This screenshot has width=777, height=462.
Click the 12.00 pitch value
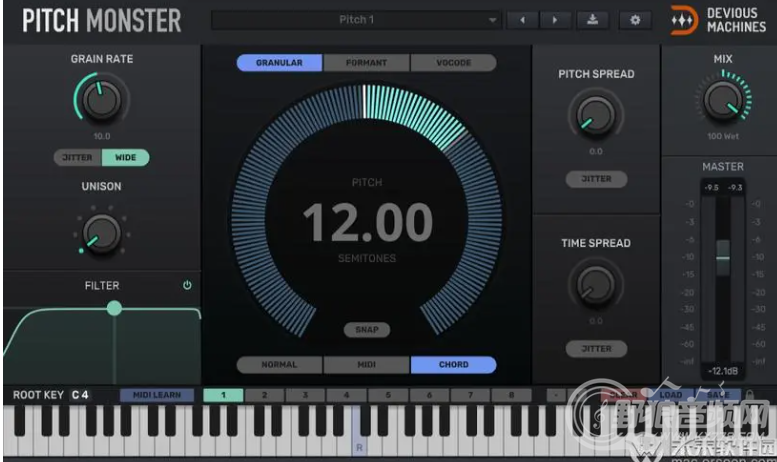tap(367, 222)
